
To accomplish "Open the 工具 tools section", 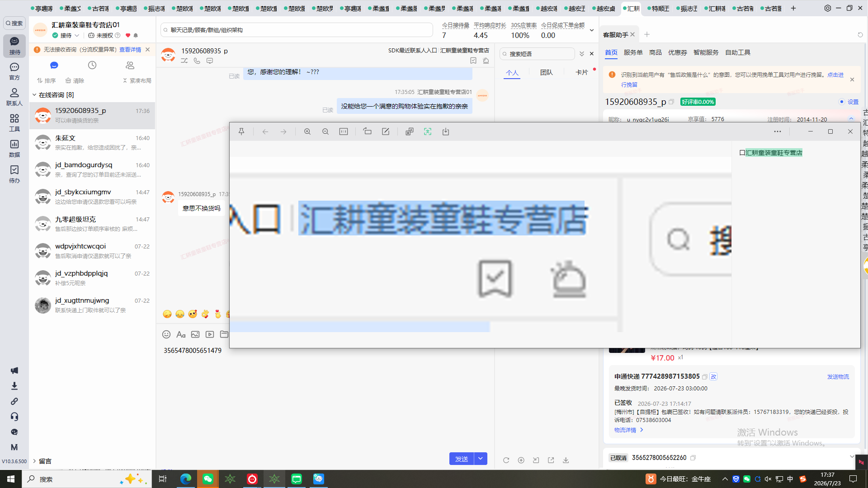I will (x=14, y=123).
